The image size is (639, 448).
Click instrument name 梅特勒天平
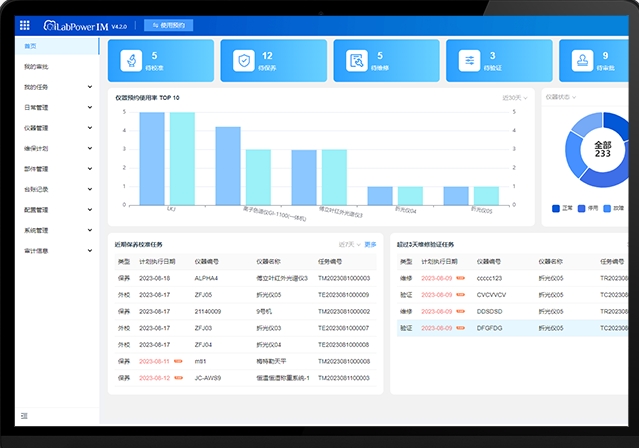click(x=271, y=361)
